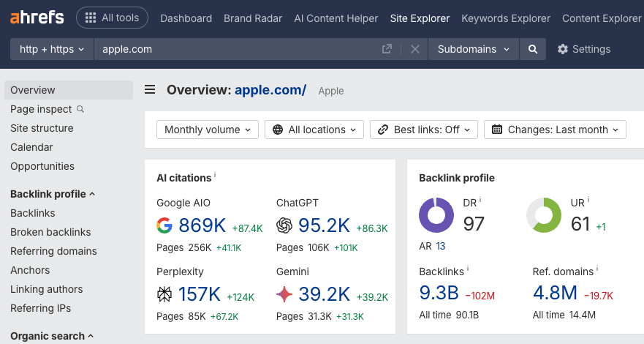Click Pages 106K under ChatGPT
This screenshot has height=344, width=644.
click(303, 248)
